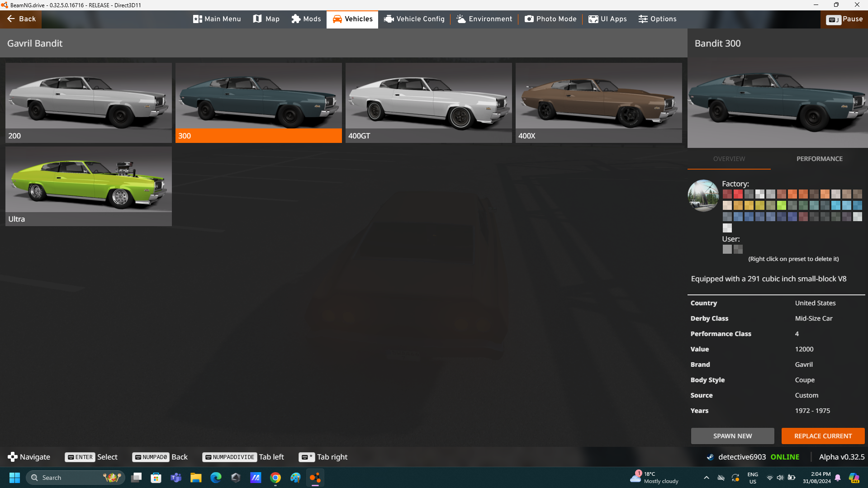The image size is (868, 488).
Task: Pick the lime green factory paint swatch
Action: click(x=781, y=205)
